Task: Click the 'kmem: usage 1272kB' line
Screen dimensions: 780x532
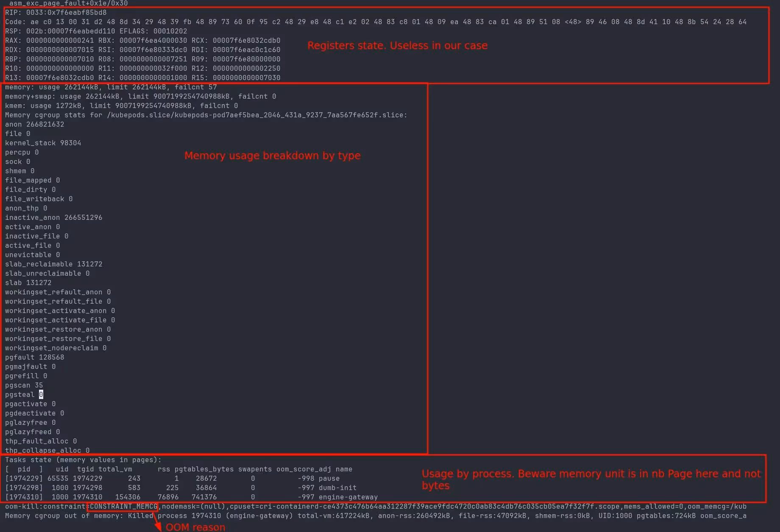Action: 122,106
